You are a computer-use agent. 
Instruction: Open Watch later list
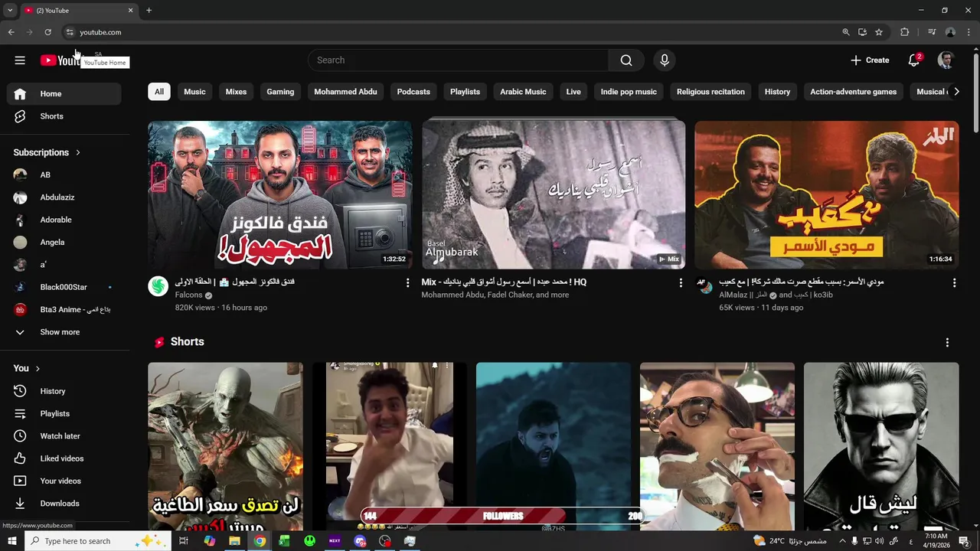point(64,436)
